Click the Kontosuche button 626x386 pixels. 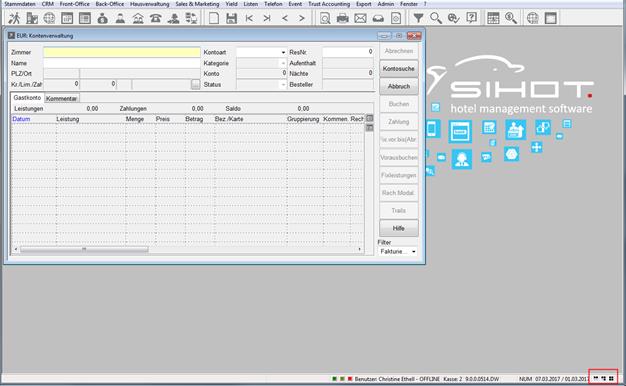tap(399, 69)
